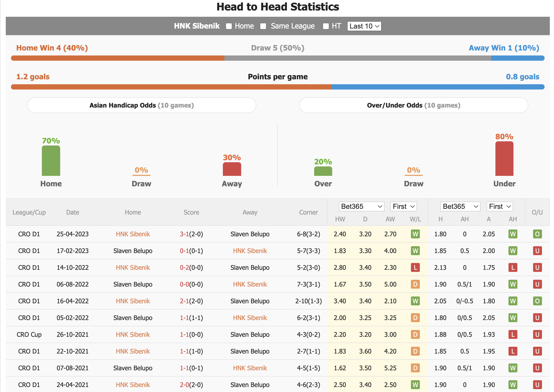Open the First dropdown above W/L column

click(x=403, y=206)
